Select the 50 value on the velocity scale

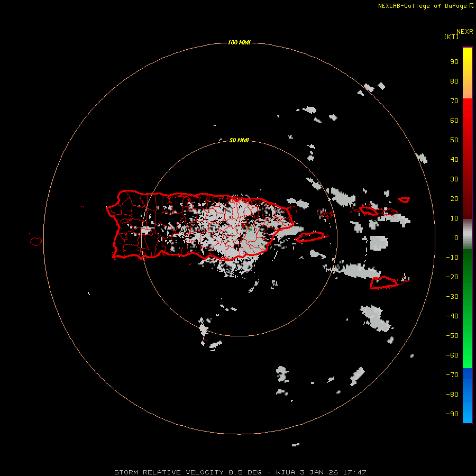[x=454, y=140]
